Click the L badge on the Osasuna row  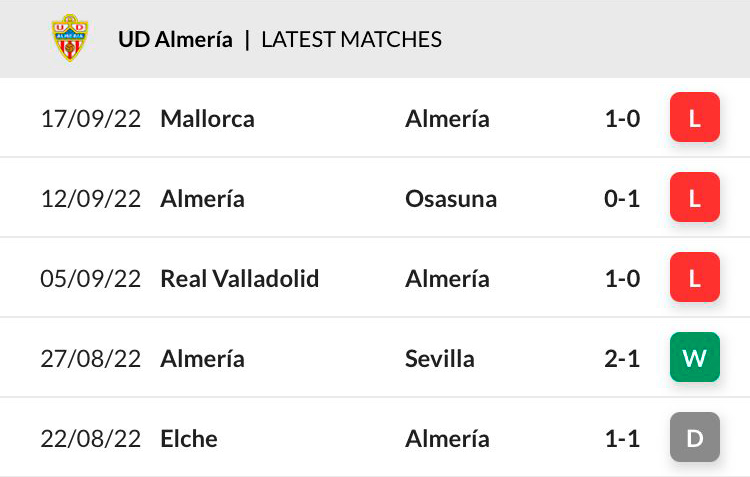(x=695, y=197)
